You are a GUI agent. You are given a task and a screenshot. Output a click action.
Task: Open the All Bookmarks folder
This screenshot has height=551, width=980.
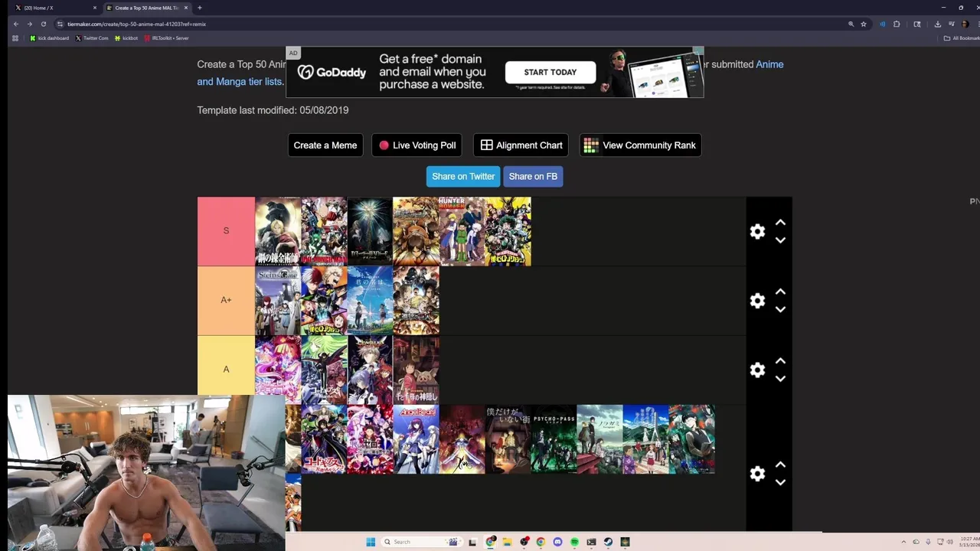(961, 38)
